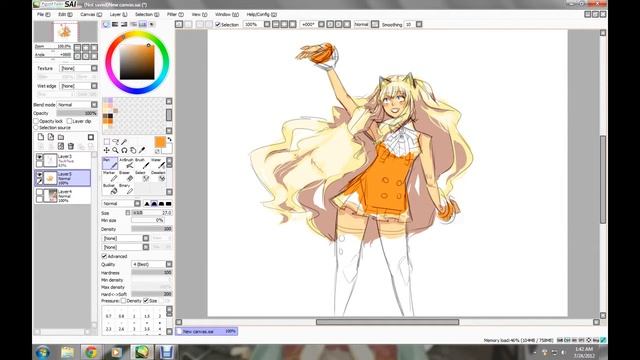Select the Pen brush tool
Viewport: 640px width, 360px height.
[110, 163]
